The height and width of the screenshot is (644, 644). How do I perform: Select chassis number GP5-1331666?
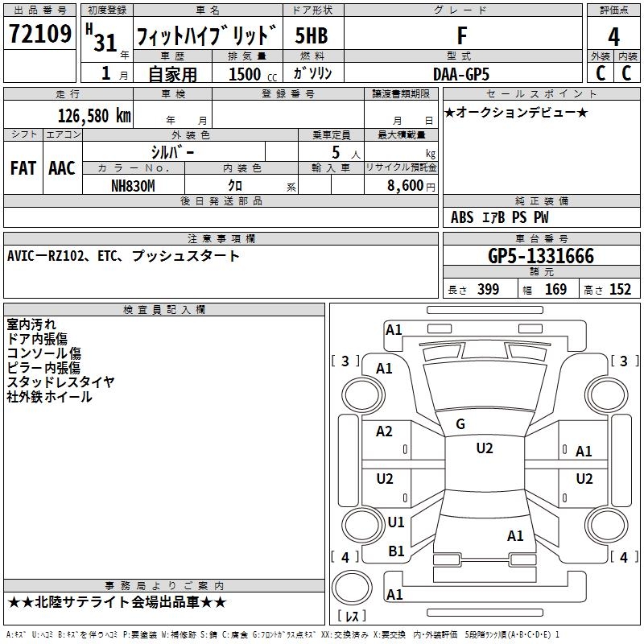pyautogui.click(x=541, y=256)
